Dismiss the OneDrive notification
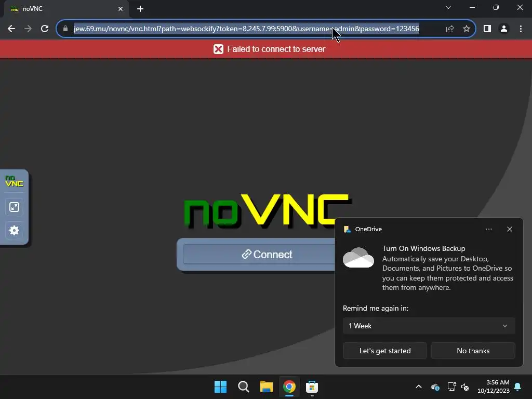 pos(510,229)
